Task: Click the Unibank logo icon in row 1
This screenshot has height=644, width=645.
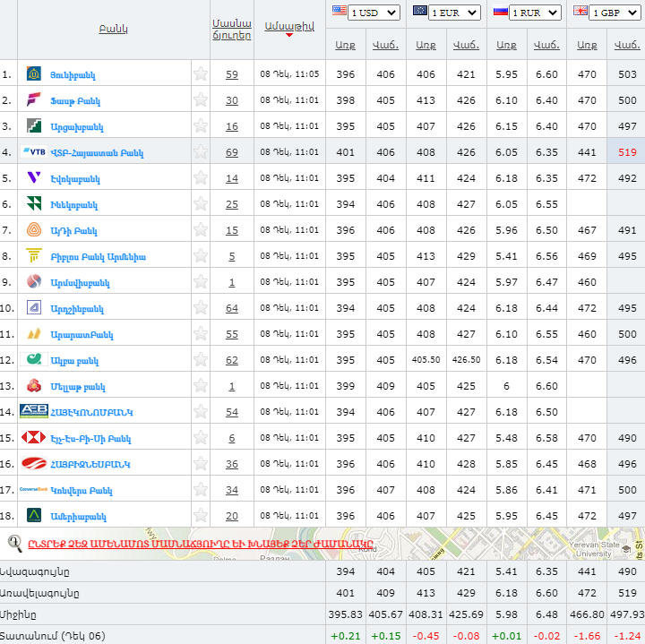Action: coord(34,74)
